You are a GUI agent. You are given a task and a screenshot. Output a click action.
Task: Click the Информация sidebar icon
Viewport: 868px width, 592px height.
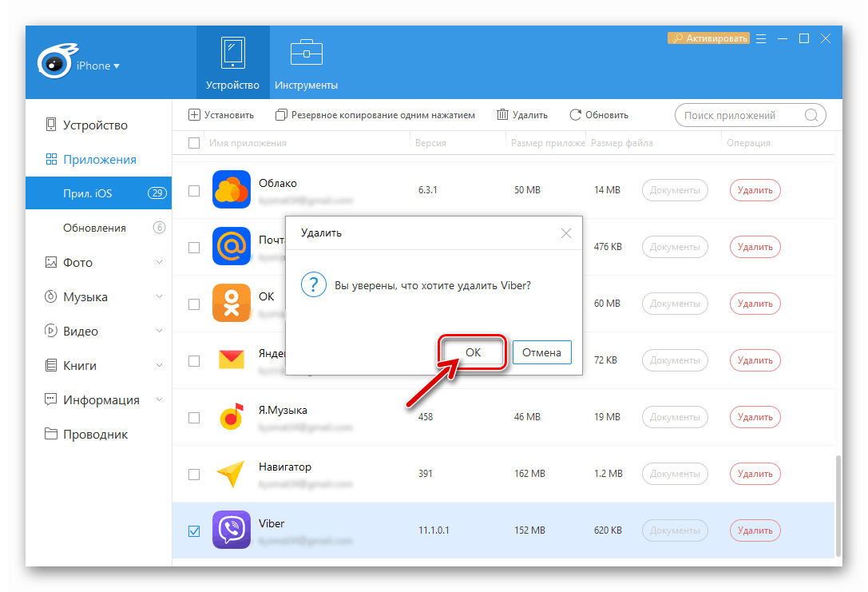pyautogui.click(x=51, y=399)
